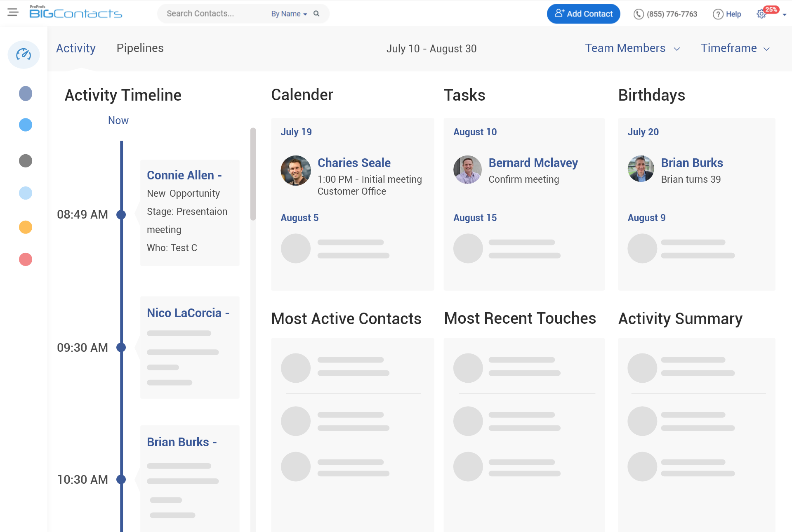Click the settings gear icon

762,14
